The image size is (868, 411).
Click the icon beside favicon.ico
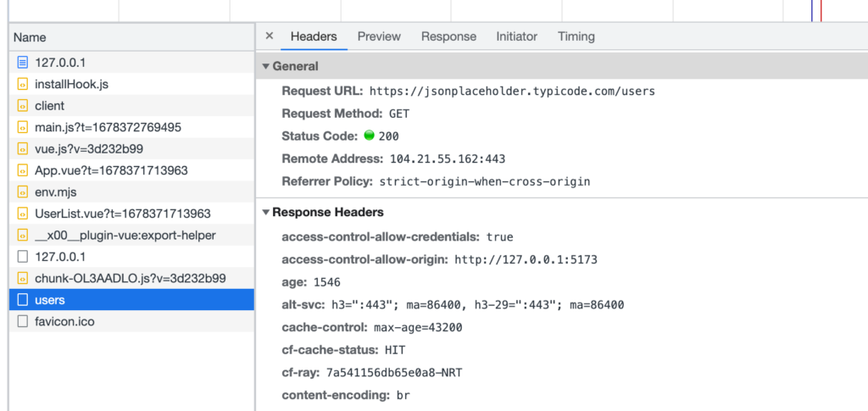23,321
